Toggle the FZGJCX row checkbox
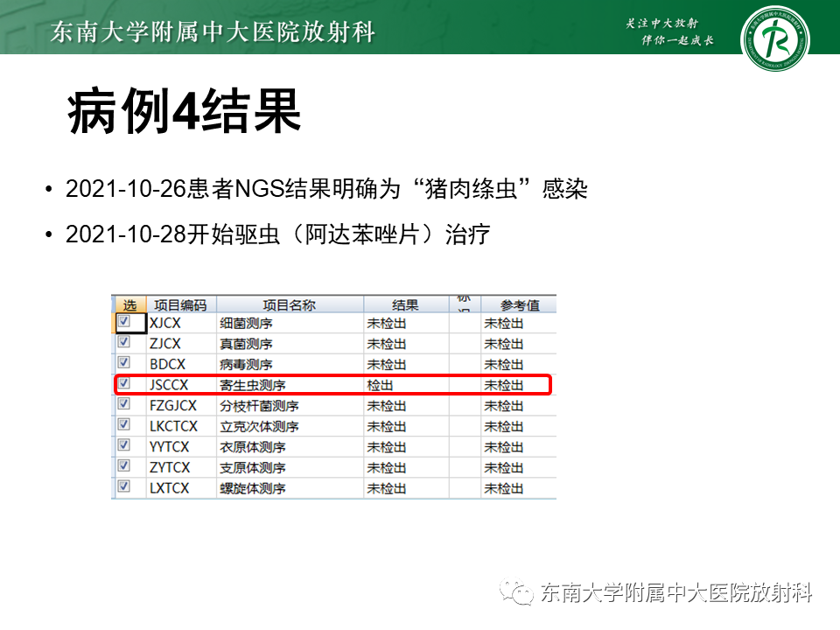The image size is (840, 630). pos(124,404)
